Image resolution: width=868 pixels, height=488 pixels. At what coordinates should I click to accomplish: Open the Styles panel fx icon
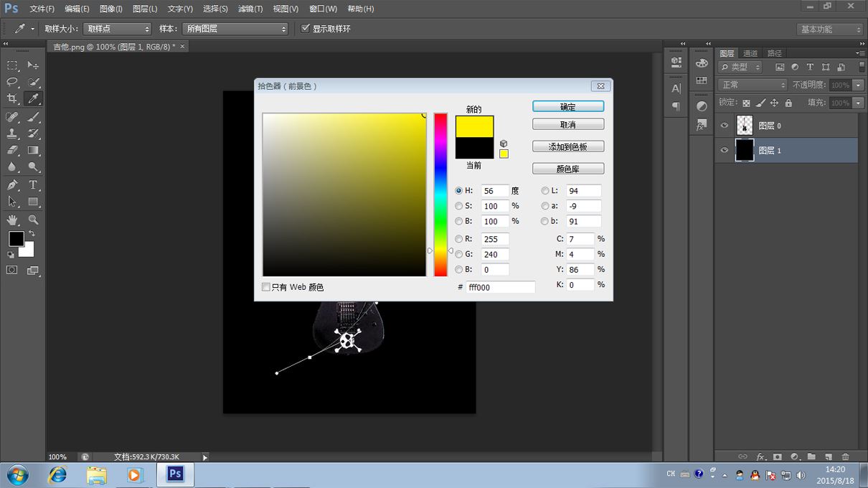(702, 124)
